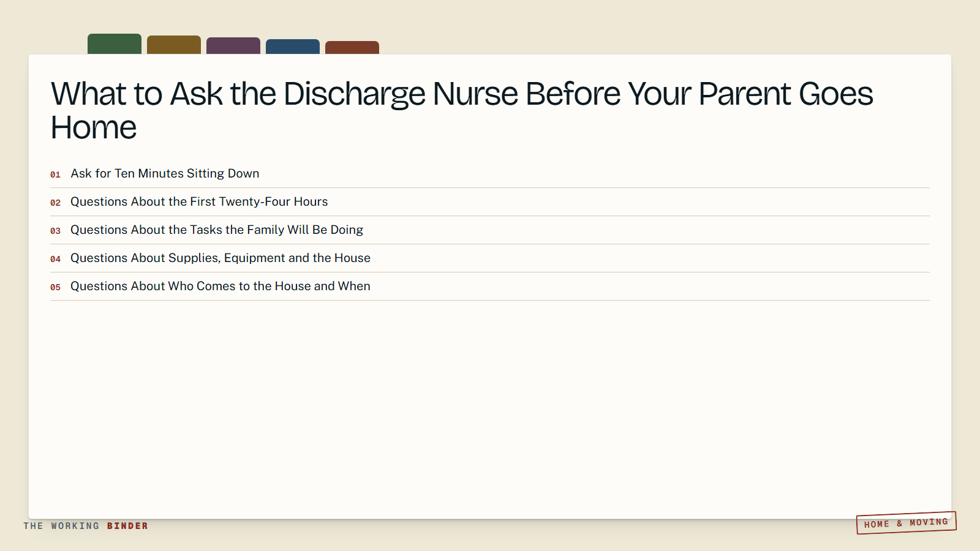Select the green binder tab
The height and width of the screenshot is (551, 980).
[115, 44]
